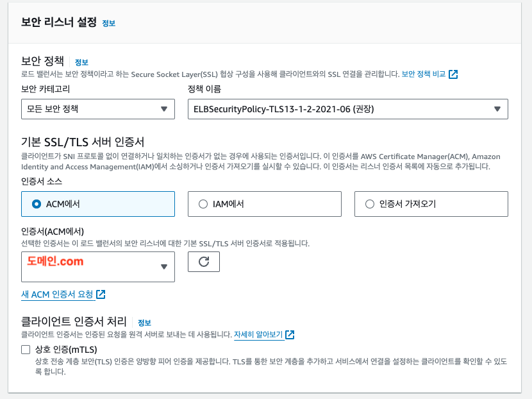Expand the 정책 이름 dropdown ELBSecurityPolicy-TLS13

348,109
